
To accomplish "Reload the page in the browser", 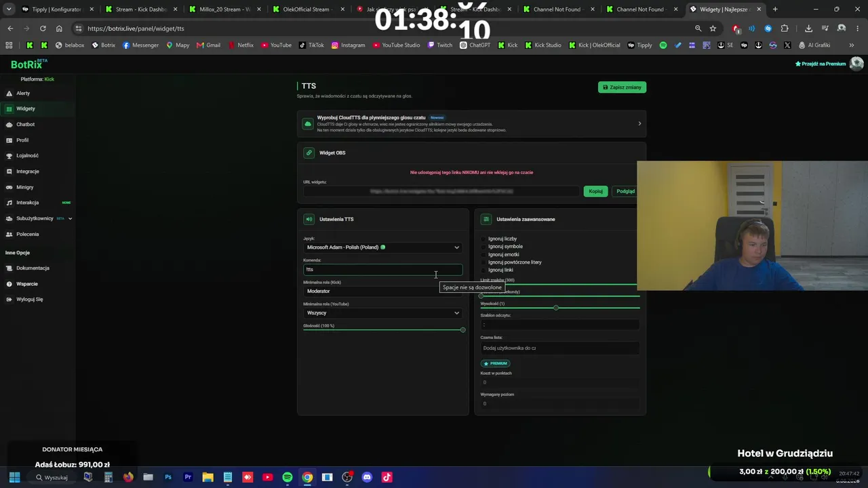I will pos(43,28).
